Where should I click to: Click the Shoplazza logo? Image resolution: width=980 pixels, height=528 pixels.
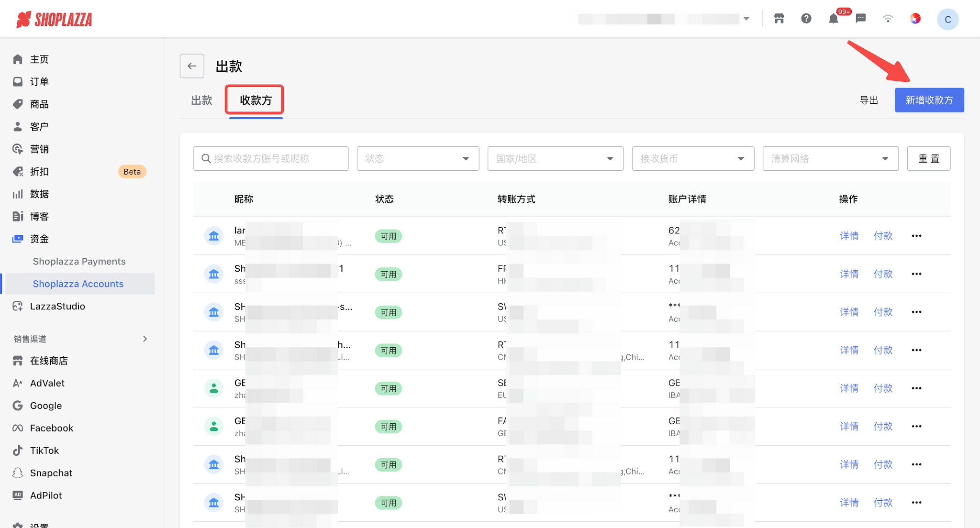pos(54,19)
